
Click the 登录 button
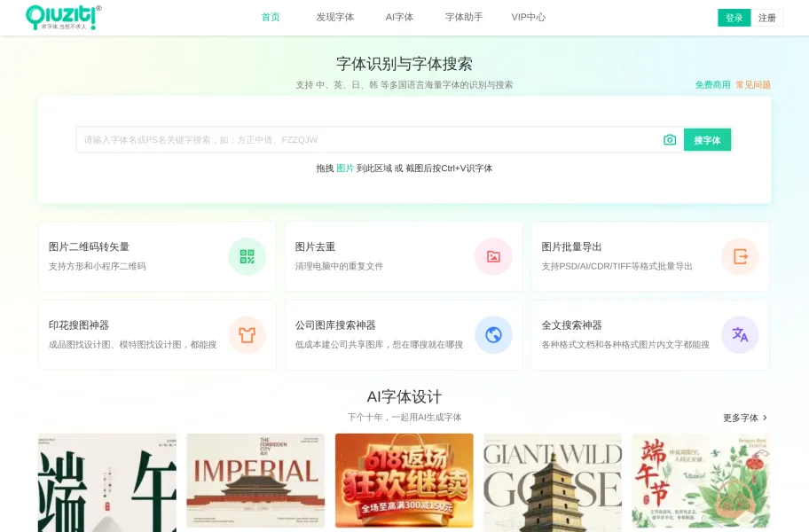(x=734, y=18)
